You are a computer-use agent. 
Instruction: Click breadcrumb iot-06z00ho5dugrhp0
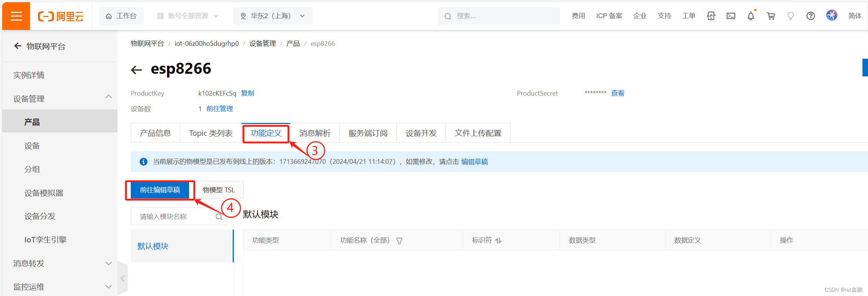tap(207, 44)
